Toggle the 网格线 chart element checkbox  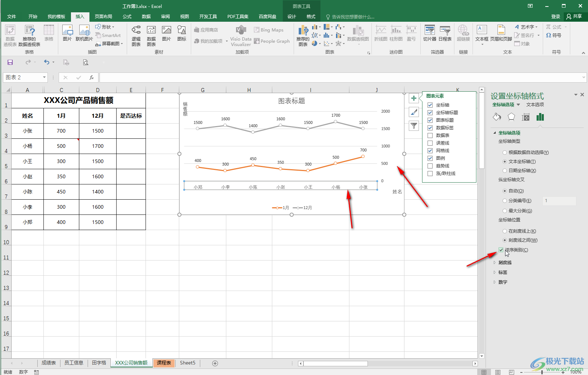click(x=430, y=151)
